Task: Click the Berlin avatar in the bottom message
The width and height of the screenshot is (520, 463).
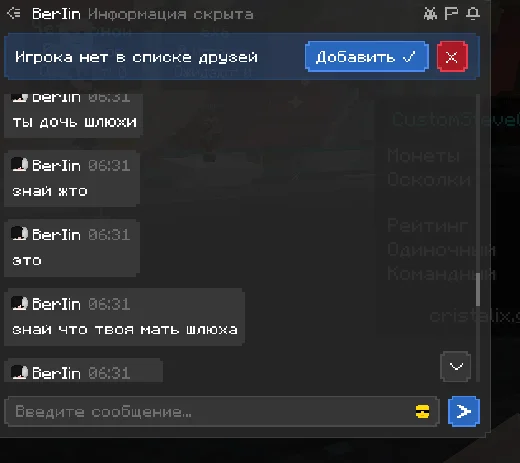Action: 19,373
